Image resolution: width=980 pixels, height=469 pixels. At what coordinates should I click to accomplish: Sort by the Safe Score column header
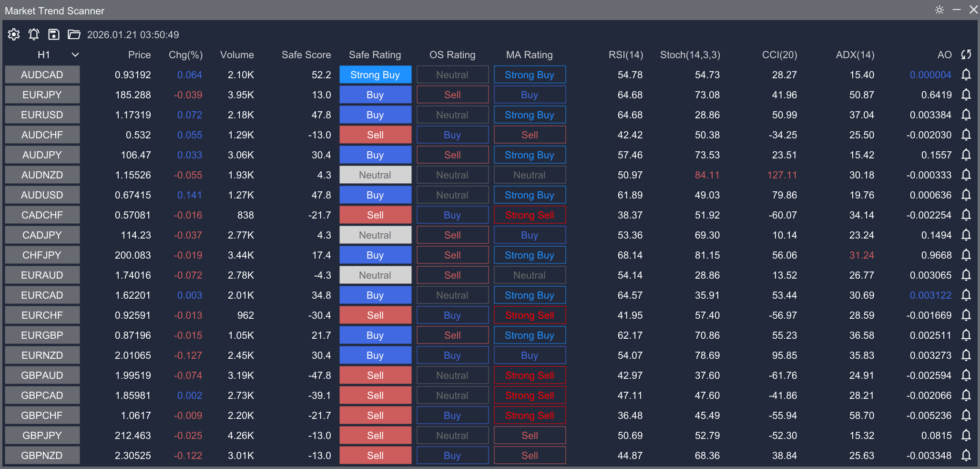306,54
